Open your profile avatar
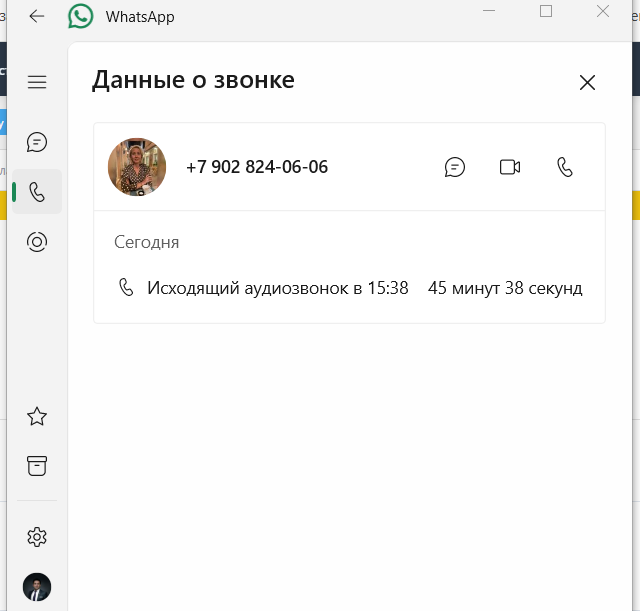The width and height of the screenshot is (640, 611). (37, 587)
